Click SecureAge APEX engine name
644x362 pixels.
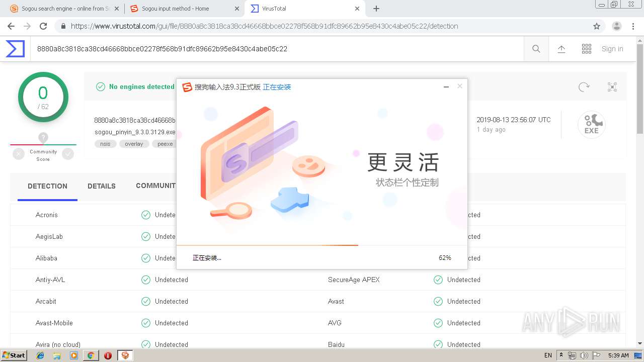(354, 280)
